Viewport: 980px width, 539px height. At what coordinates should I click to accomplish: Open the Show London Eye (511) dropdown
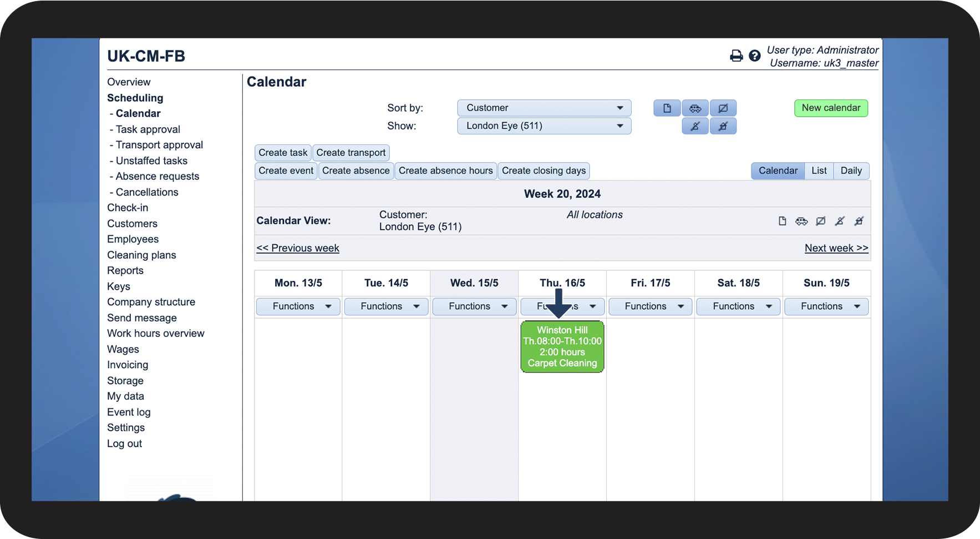544,126
